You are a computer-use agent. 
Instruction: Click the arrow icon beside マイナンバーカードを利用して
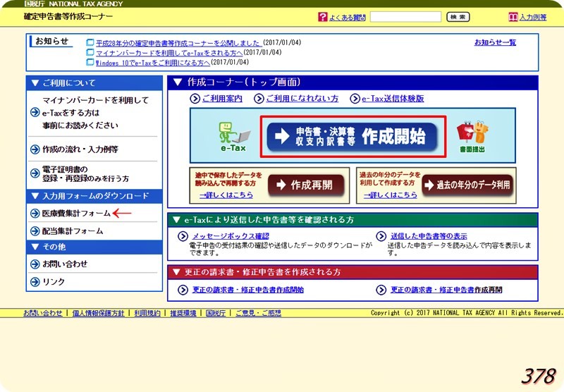point(35,113)
